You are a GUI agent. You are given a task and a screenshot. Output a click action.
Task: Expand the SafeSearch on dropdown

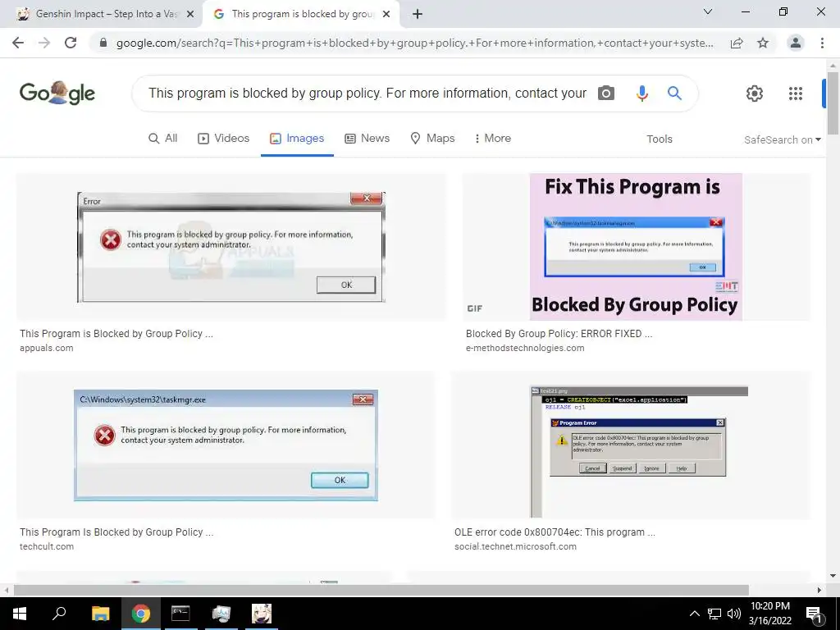click(782, 139)
